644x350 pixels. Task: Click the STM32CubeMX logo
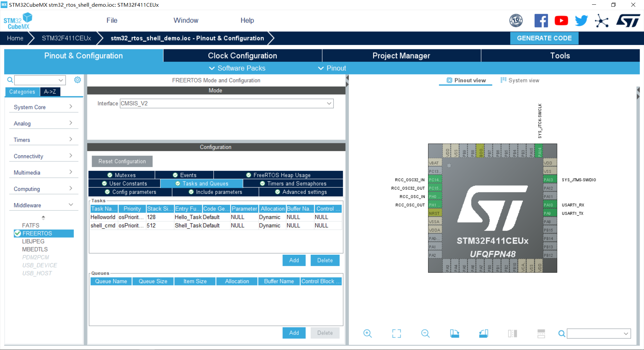[x=18, y=21]
